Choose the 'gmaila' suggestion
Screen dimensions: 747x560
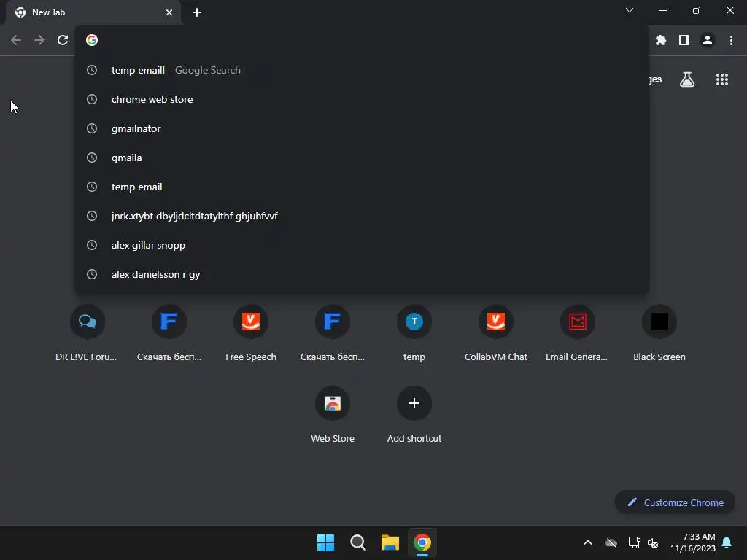[x=362, y=157]
